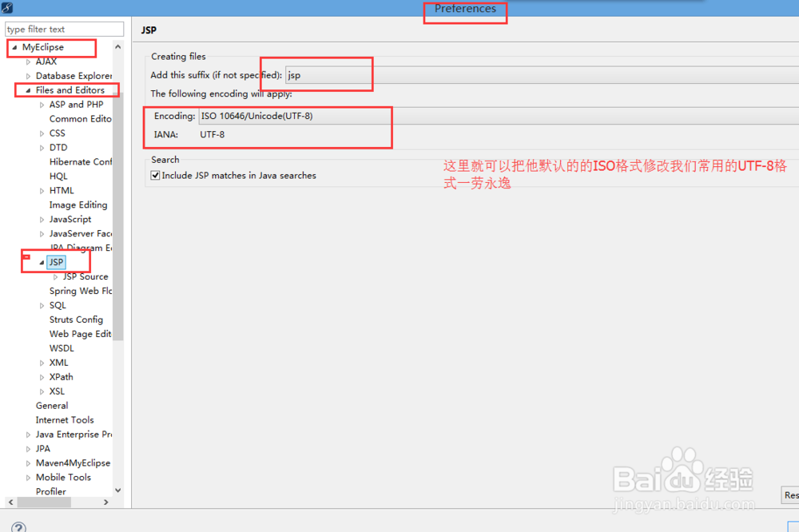
Task: Expand the ASP and PHP node
Action: point(42,105)
